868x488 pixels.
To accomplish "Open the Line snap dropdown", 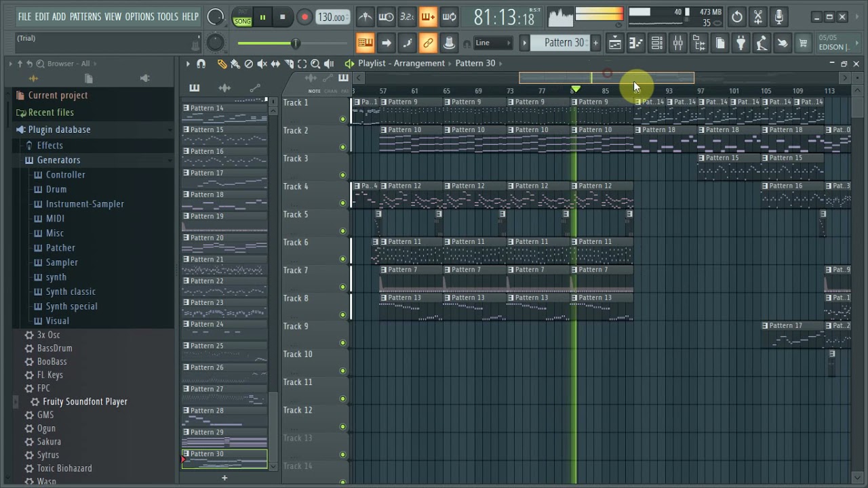I will tap(493, 43).
